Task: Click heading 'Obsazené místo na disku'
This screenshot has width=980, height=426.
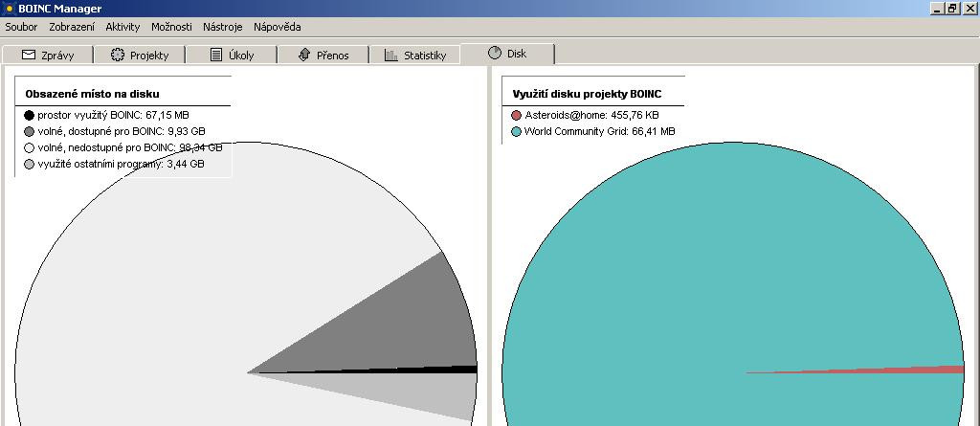Action: (x=92, y=95)
